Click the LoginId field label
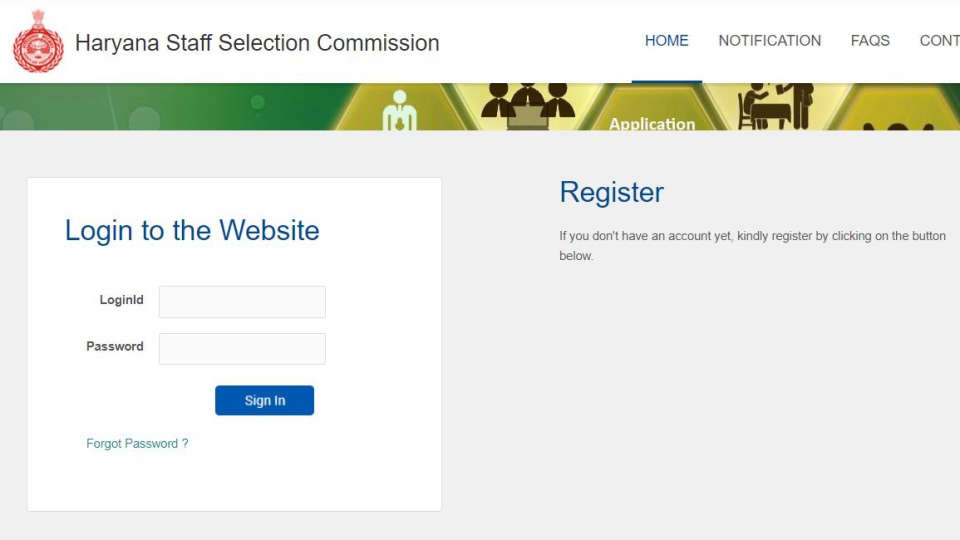 [121, 300]
